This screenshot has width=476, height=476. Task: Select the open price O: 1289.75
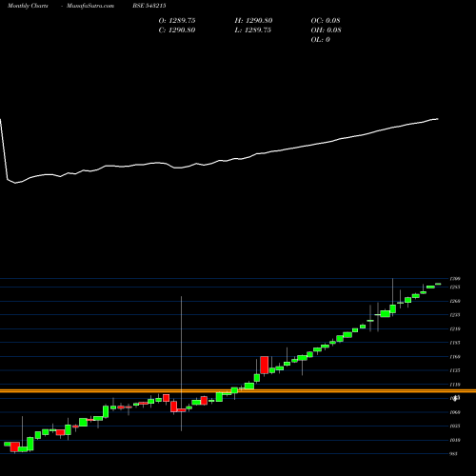[177, 21]
